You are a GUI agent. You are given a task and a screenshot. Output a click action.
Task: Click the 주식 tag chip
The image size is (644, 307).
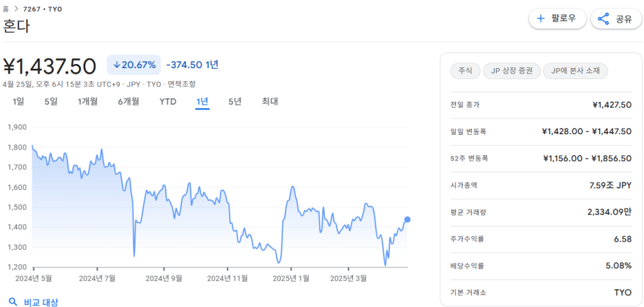point(465,71)
